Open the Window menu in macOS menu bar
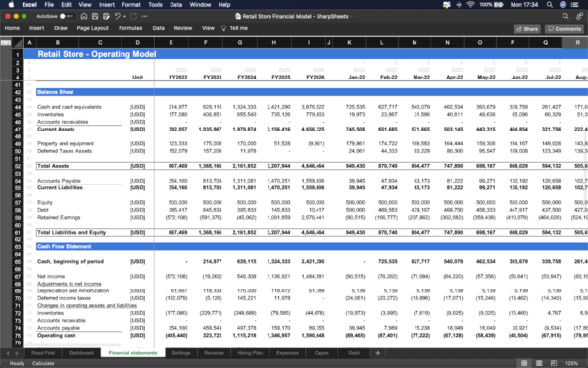The height and width of the screenshot is (368, 588). (200, 5)
